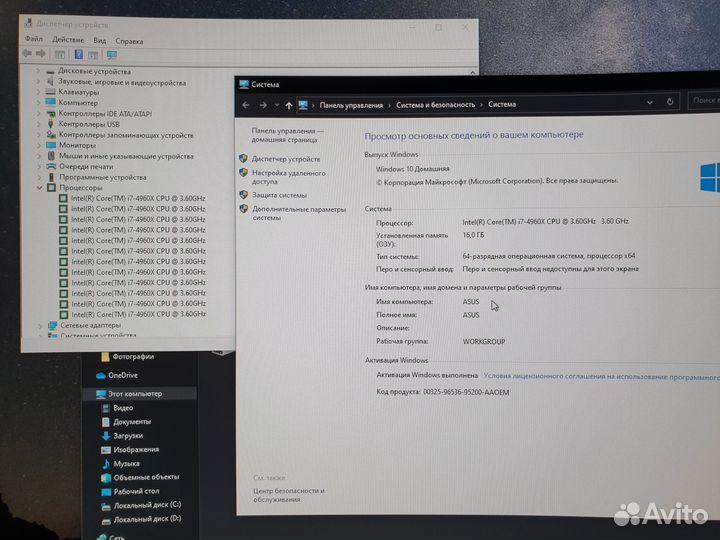Expand Звуковые, игровые и видеоустройства node
Image resolution: width=720 pixels, height=540 pixels.
(x=39, y=82)
